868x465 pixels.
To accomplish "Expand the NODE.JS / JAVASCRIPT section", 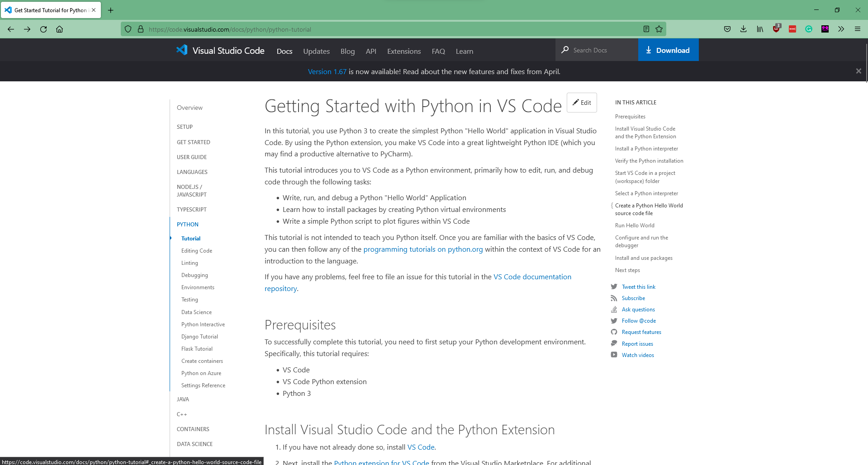I will [x=192, y=191].
